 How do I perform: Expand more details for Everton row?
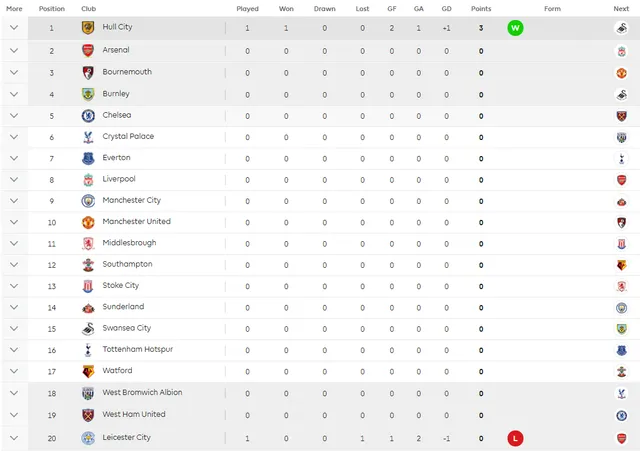pyautogui.click(x=14, y=158)
